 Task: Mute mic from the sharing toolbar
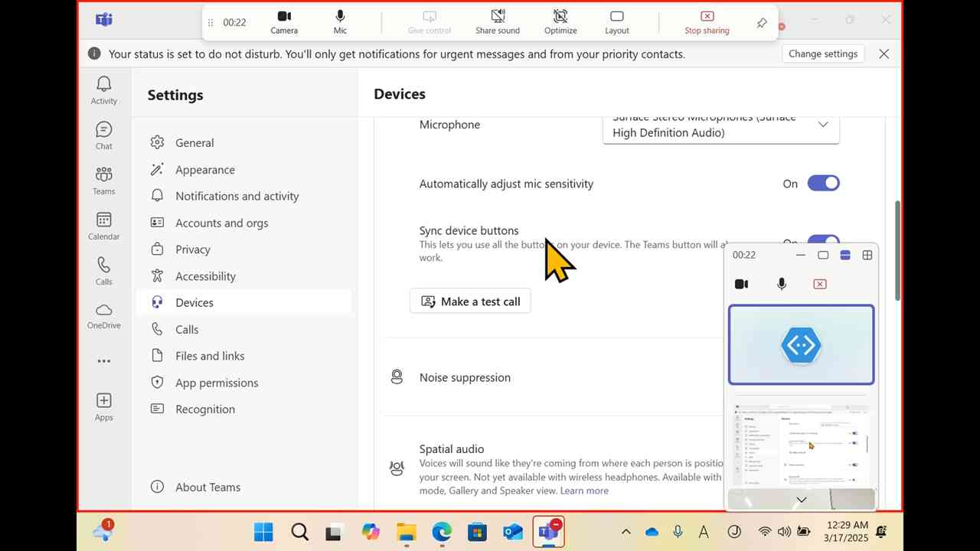(340, 22)
